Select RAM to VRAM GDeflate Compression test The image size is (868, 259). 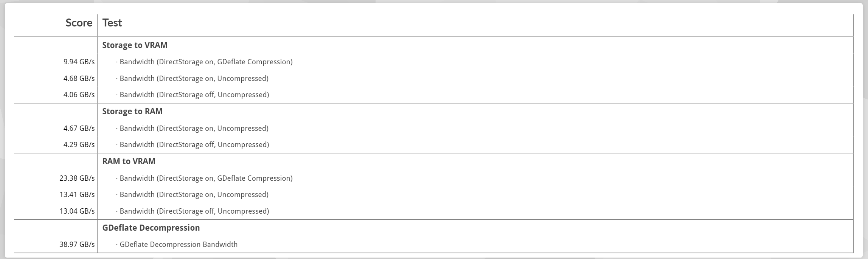click(x=204, y=178)
